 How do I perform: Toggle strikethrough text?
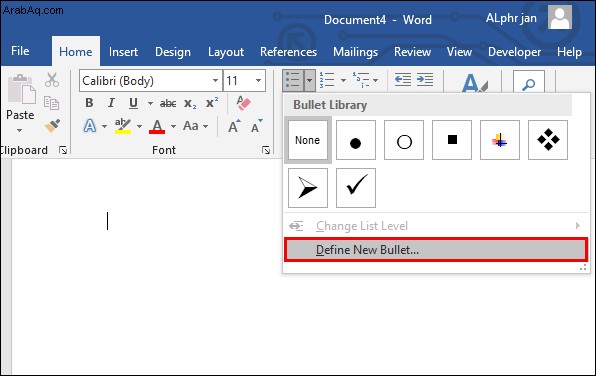coord(168,103)
